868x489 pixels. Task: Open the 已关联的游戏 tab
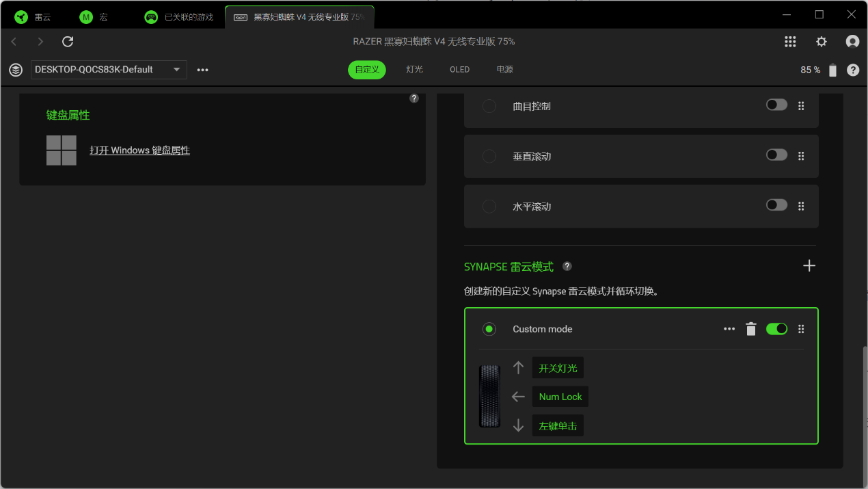(x=179, y=17)
